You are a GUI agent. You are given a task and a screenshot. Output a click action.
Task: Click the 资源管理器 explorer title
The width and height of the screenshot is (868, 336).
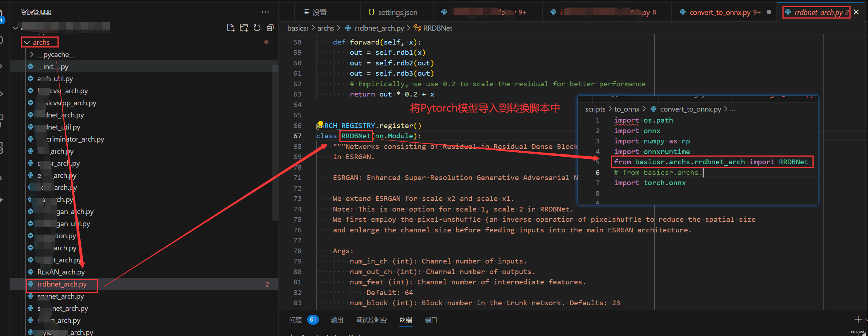[x=36, y=12]
